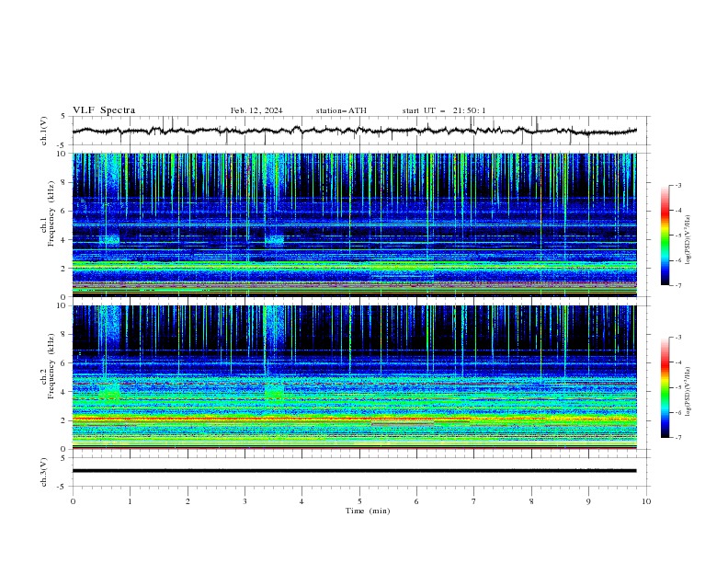Click the time axis tick label "5"
The width and height of the screenshot is (728, 563).
point(359,501)
